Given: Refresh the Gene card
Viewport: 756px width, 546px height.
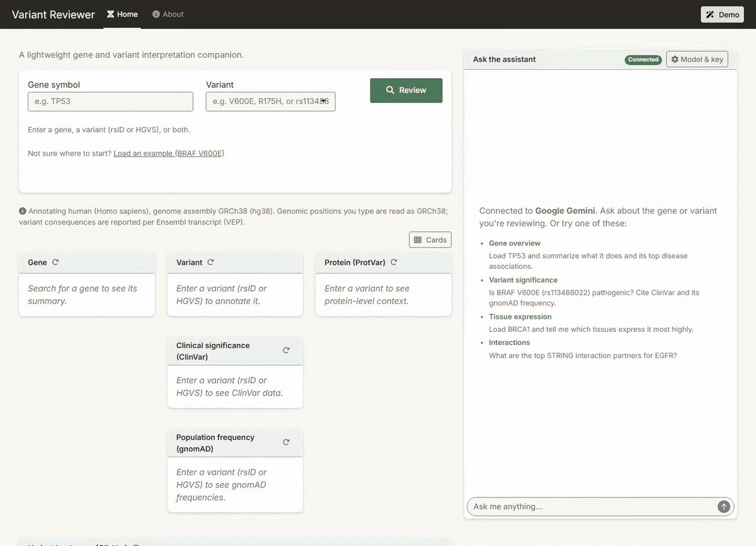Looking at the screenshot, I should pyautogui.click(x=55, y=263).
